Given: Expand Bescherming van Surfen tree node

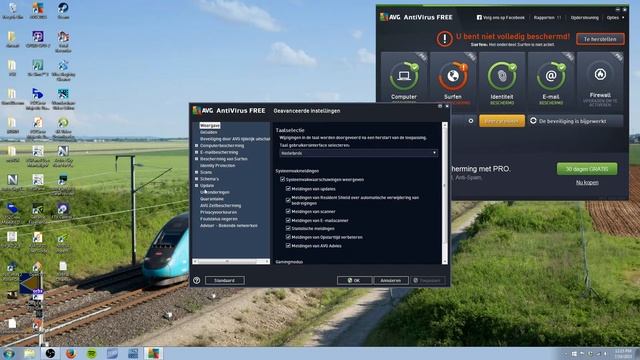Looking at the screenshot, I should pyautogui.click(x=196, y=159).
